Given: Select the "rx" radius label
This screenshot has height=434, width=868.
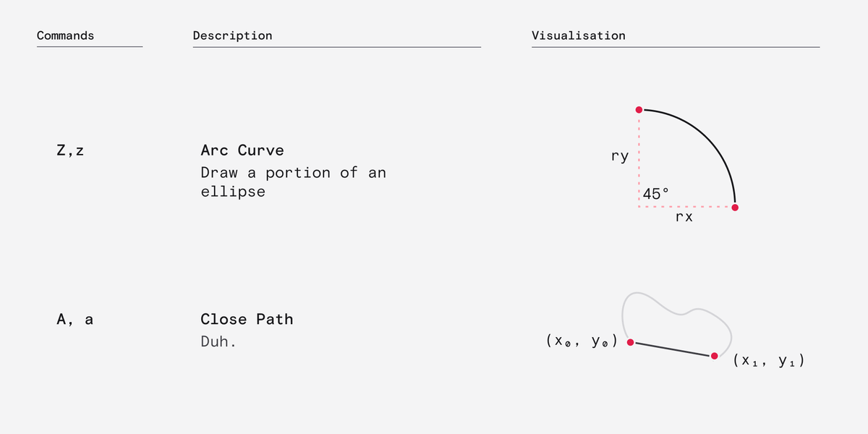Looking at the screenshot, I should [684, 217].
